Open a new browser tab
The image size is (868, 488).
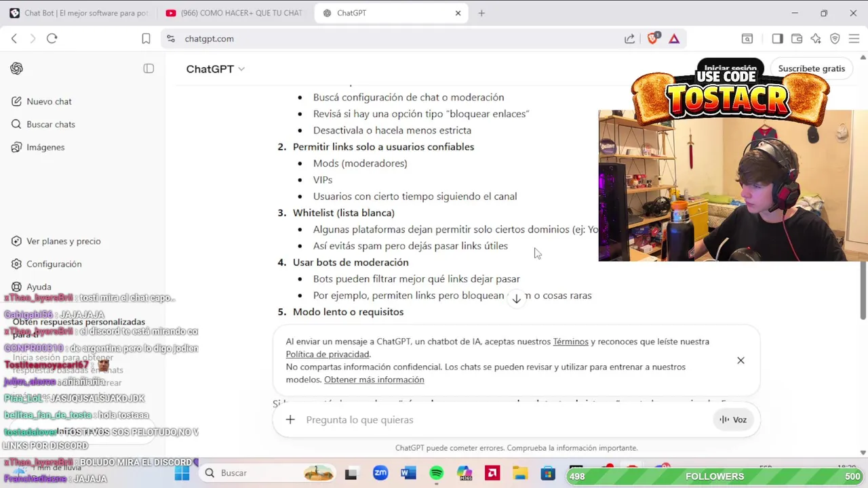(481, 13)
